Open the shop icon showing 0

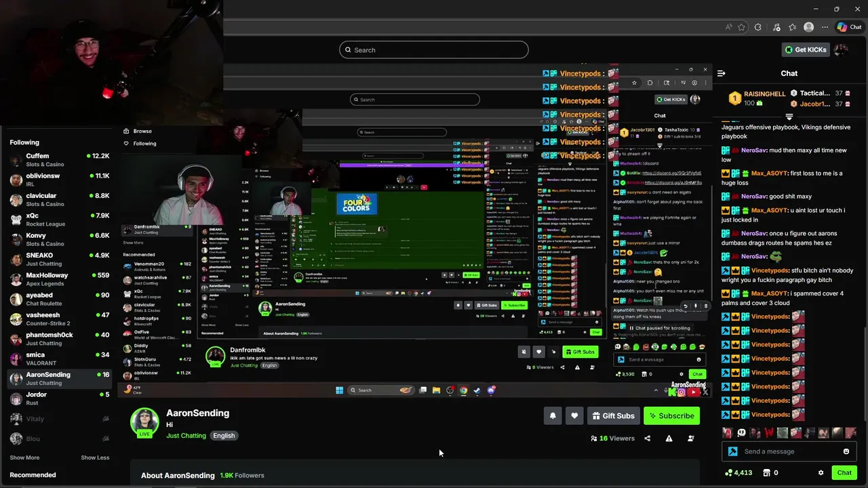(771, 472)
